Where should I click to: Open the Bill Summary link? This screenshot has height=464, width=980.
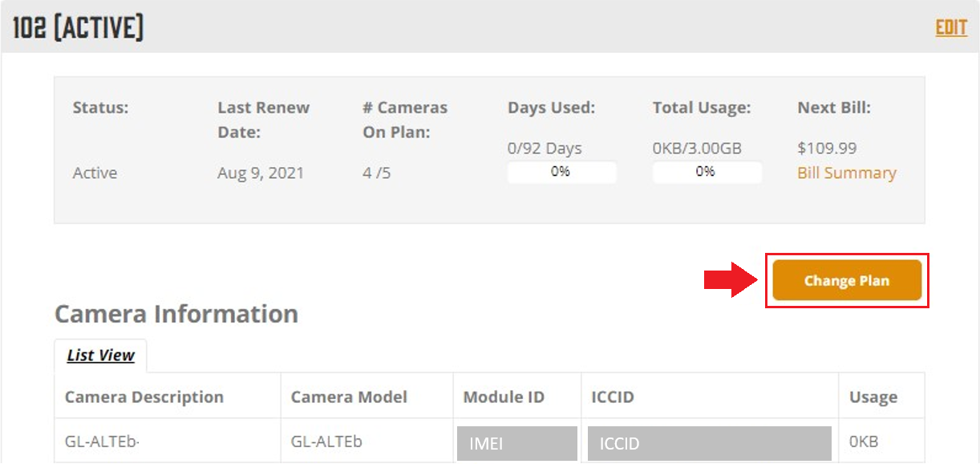(x=846, y=173)
